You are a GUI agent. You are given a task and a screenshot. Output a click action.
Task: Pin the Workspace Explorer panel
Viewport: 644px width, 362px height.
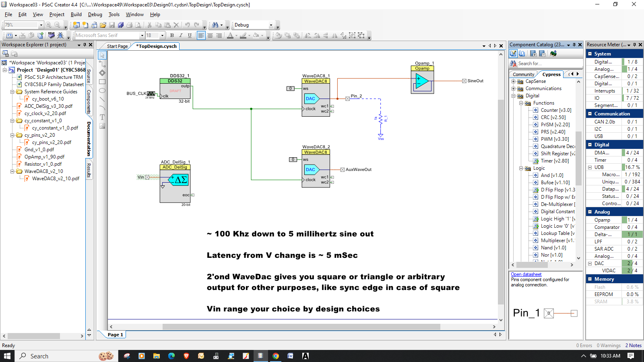click(x=85, y=45)
